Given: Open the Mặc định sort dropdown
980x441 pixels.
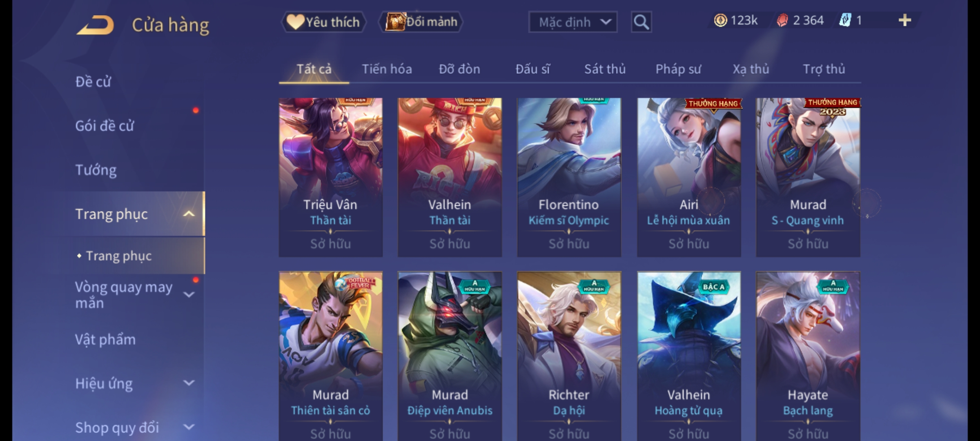Looking at the screenshot, I should click(573, 22).
